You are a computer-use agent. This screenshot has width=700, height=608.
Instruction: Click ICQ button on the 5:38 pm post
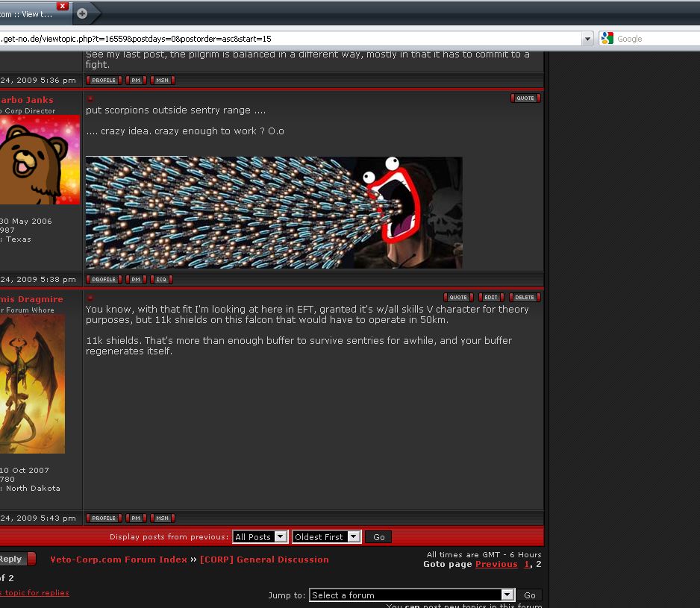tap(161, 280)
